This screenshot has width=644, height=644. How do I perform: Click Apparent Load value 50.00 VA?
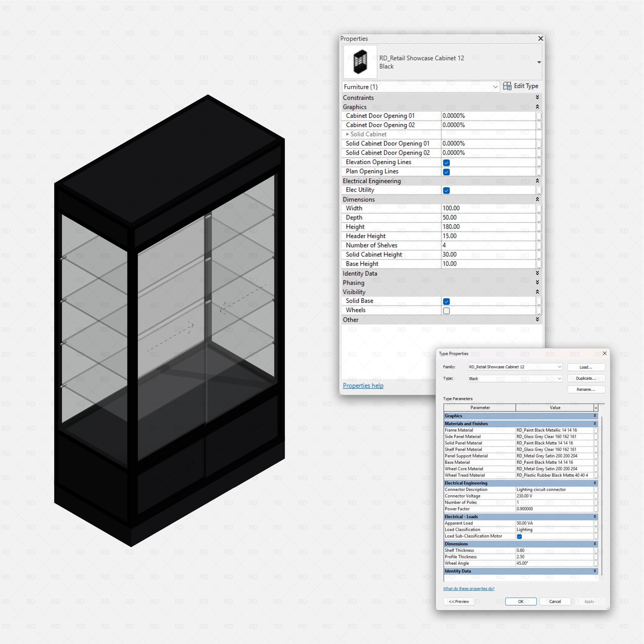555,523
